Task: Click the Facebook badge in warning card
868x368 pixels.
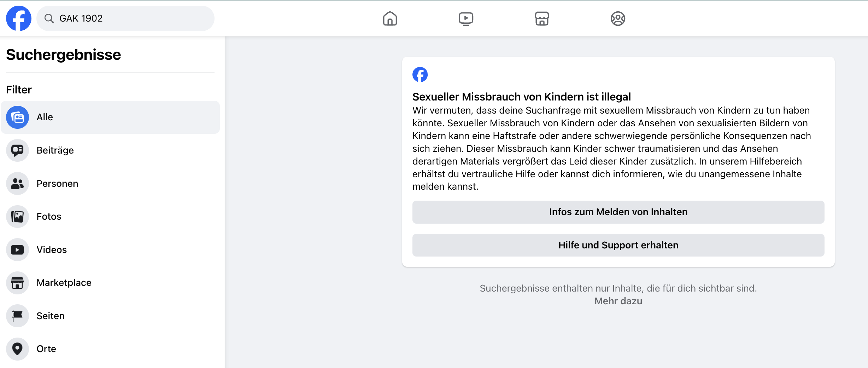Action: (x=420, y=75)
